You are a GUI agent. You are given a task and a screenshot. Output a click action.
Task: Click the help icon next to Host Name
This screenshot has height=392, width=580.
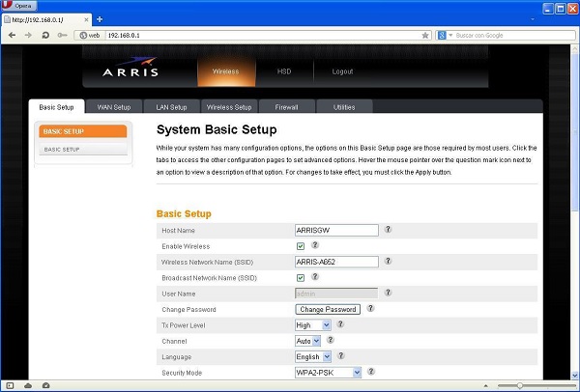[x=388, y=229]
